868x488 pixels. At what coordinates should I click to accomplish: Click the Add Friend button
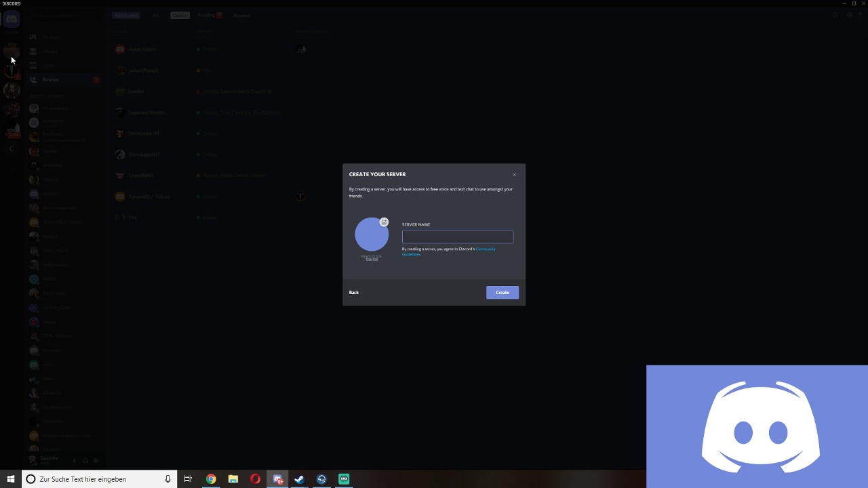tap(125, 15)
